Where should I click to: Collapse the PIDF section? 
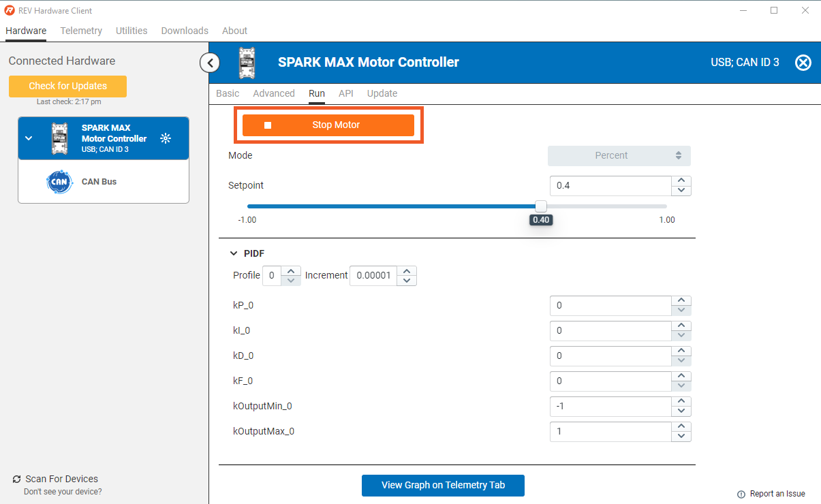(x=234, y=253)
